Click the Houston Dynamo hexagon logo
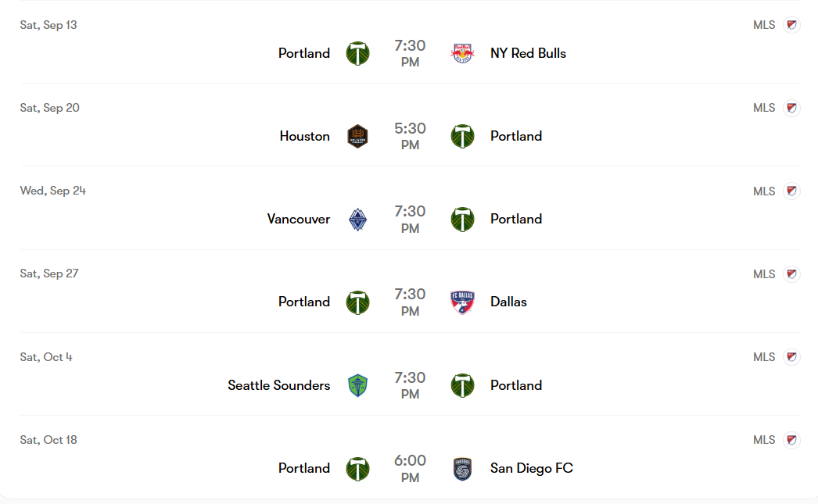This screenshot has height=504, width=818. point(358,136)
